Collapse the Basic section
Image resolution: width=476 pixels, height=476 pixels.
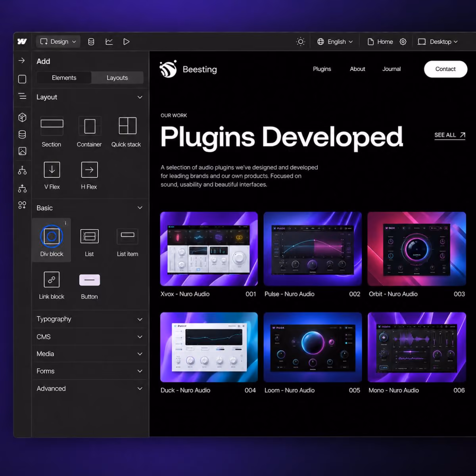[89, 208]
